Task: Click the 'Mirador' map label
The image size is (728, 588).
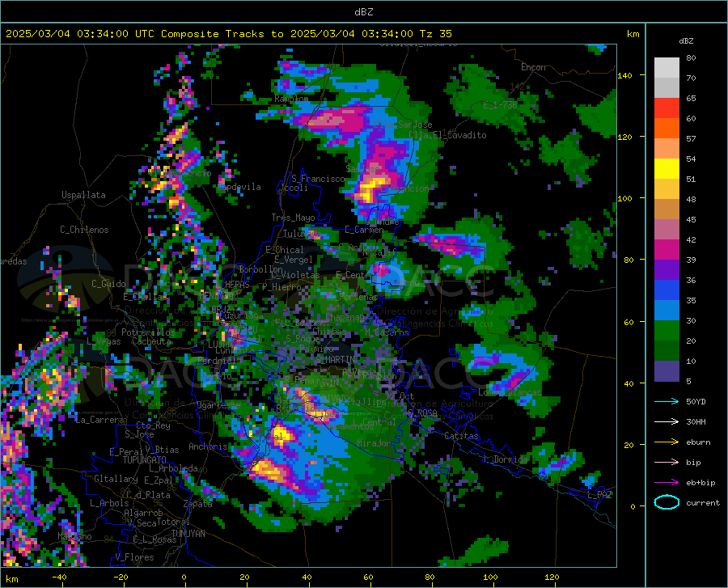Action: pyautogui.click(x=374, y=443)
